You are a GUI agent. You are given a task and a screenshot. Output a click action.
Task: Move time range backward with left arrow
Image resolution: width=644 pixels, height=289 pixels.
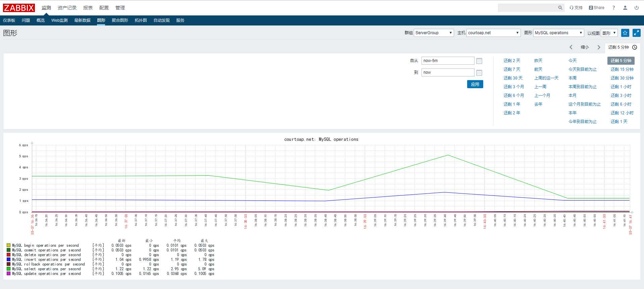tap(571, 47)
